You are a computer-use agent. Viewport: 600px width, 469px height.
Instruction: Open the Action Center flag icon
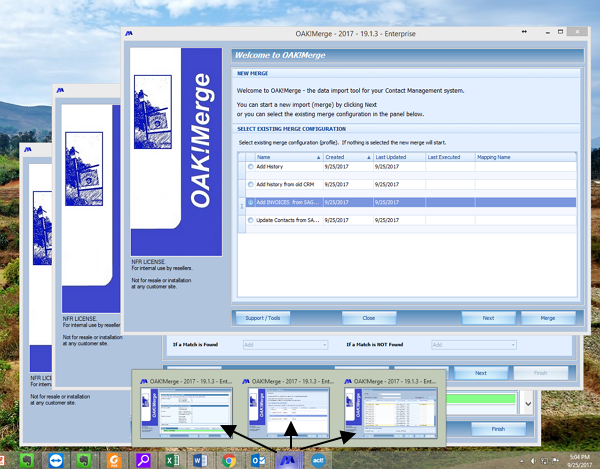[x=556, y=461]
